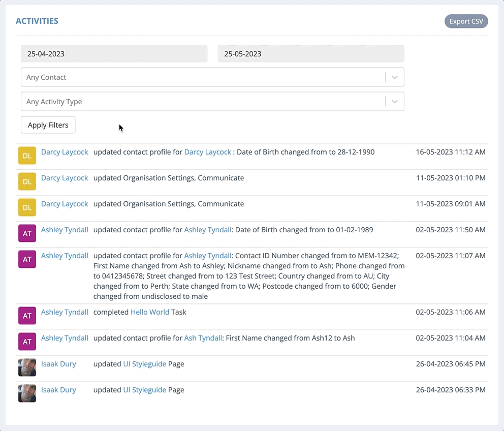Click the DL avatar on the 01:10 PM entry

[x=27, y=181]
